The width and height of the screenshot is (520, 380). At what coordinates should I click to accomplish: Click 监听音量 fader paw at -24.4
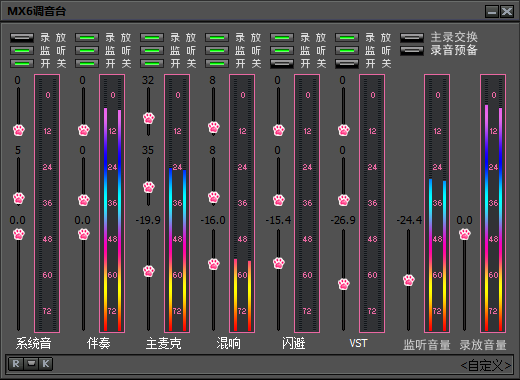[409, 280]
